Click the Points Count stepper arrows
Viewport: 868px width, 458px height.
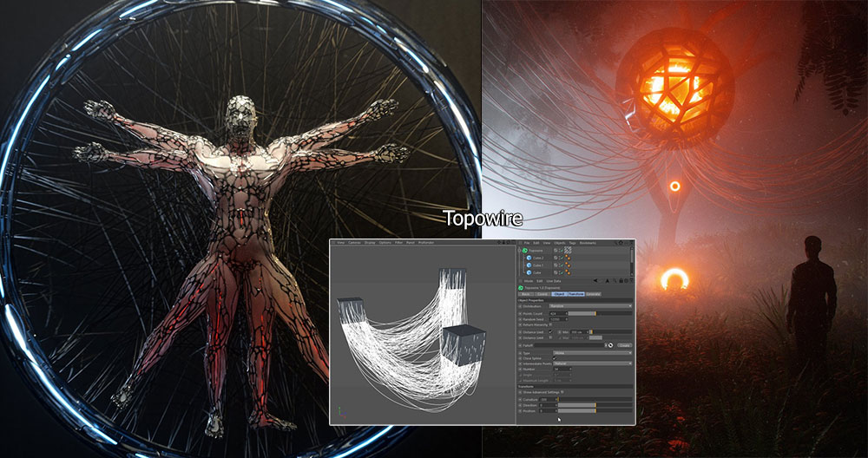(566, 314)
